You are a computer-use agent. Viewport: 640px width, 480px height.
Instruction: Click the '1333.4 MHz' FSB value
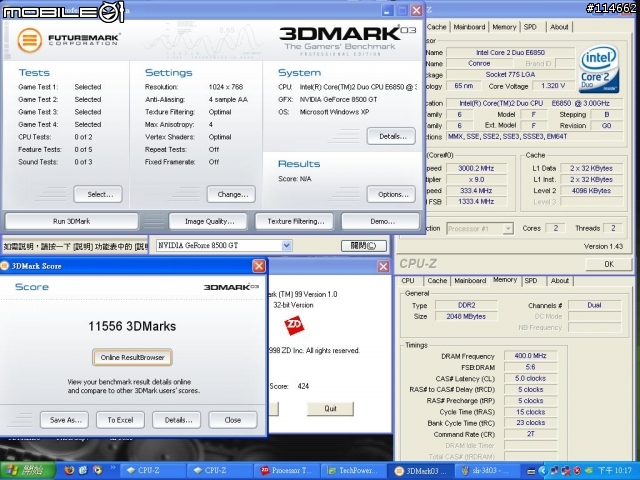pos(476,202)
